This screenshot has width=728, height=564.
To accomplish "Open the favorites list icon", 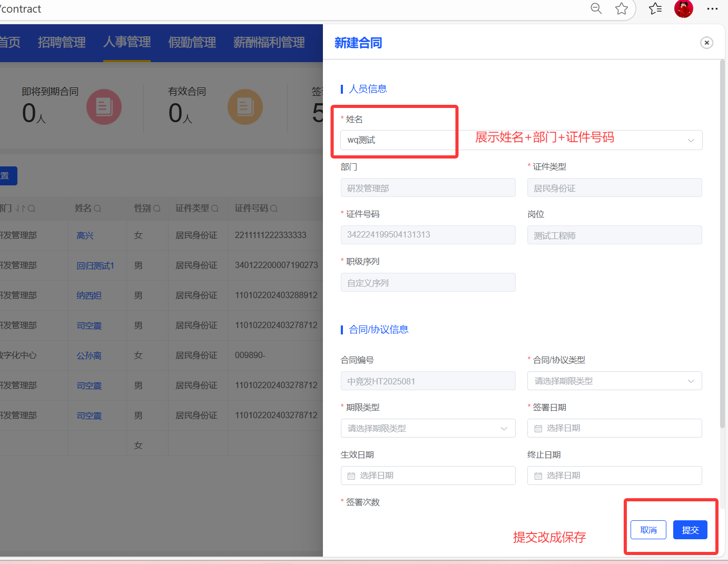I will [x=655, y=8].
